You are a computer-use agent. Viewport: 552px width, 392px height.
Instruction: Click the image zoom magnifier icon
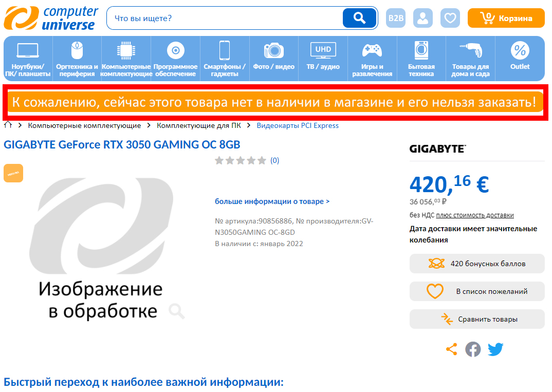(176, 311)
